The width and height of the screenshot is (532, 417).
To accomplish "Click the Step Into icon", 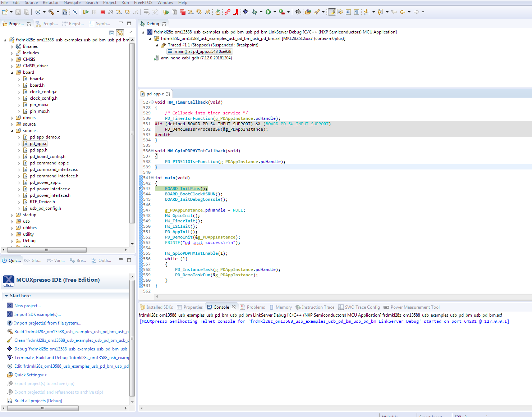I will 119,12.
